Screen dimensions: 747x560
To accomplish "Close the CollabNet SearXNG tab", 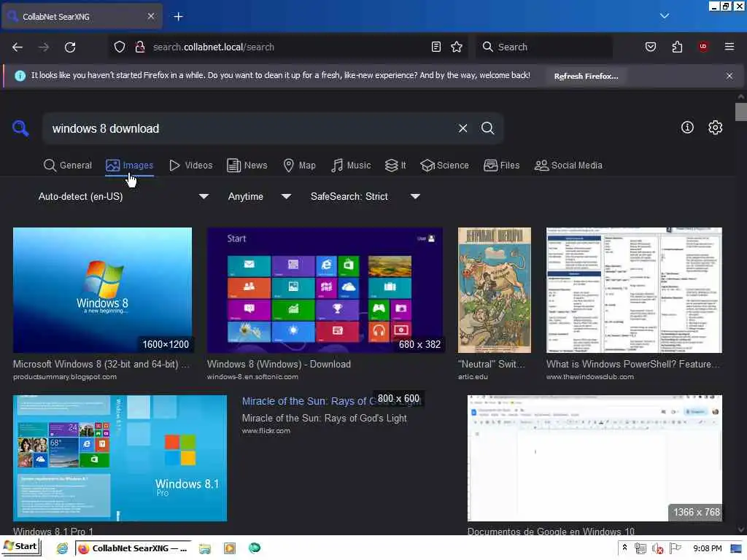I will click(151, 16).
